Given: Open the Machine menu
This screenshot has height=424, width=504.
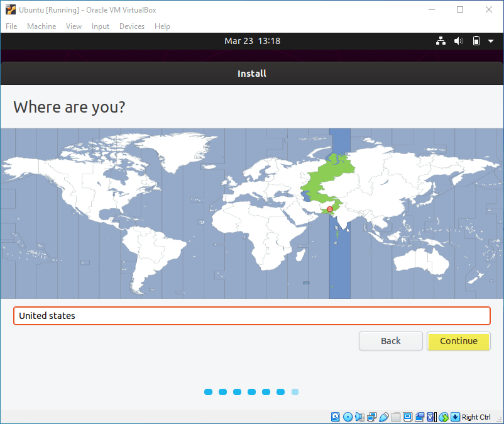Looking at the screenshot, I should click(41, 26).
